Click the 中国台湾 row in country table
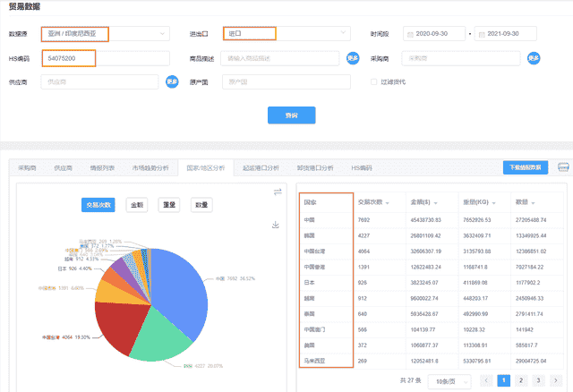 (432, 251)
